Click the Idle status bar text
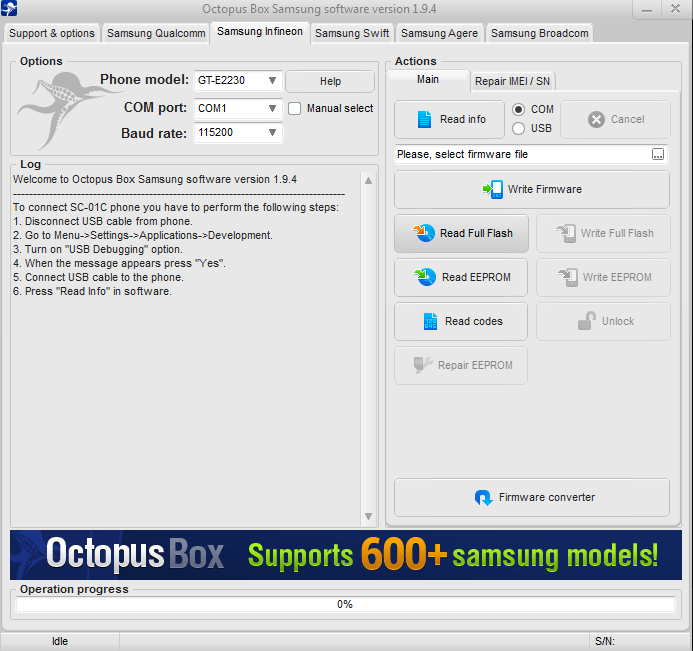 60,641
